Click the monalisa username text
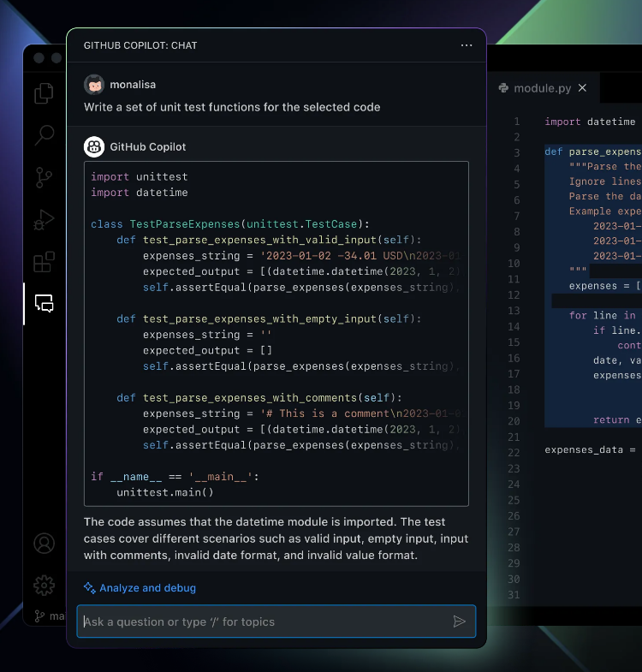Image resolution: width=642 pixels, height=672 pixels. [133, 85]
